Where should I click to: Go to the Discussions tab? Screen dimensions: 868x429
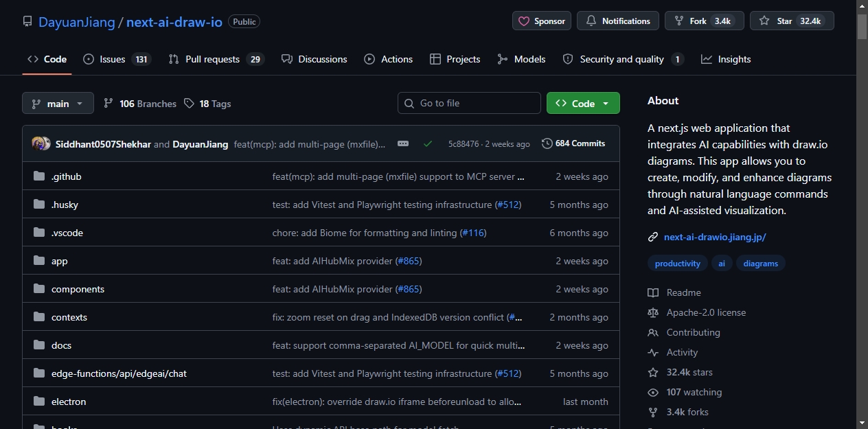pyautogui.click(x=315, y=59)
